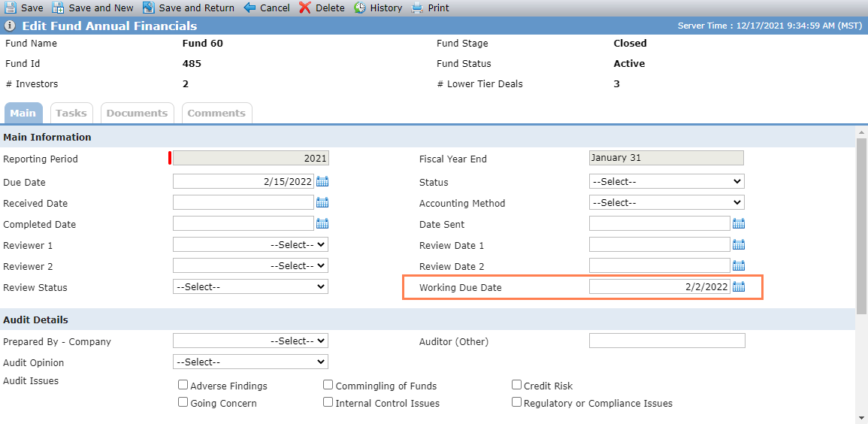This screenshot has height=424, width=868.
Task: Expand the Reviewer 1 dropdown
Action: pyautogui.click(x=250, y=244)
